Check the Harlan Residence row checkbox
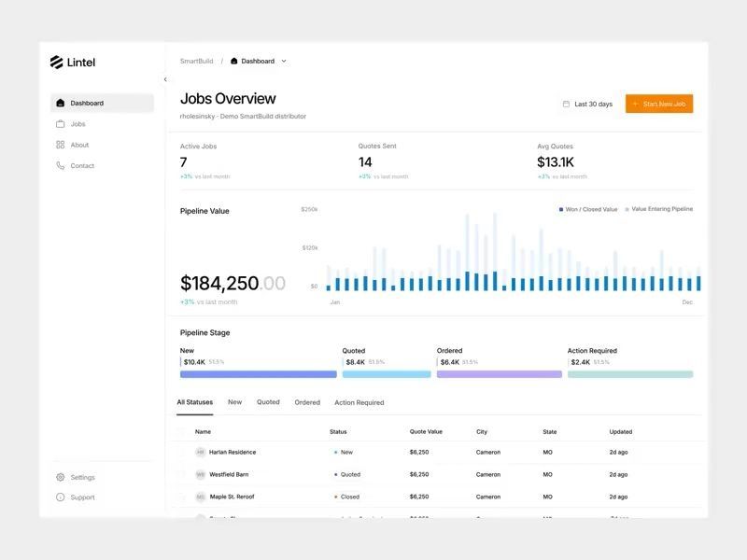This screenshot has width=747, height=560. pos(181,453)
